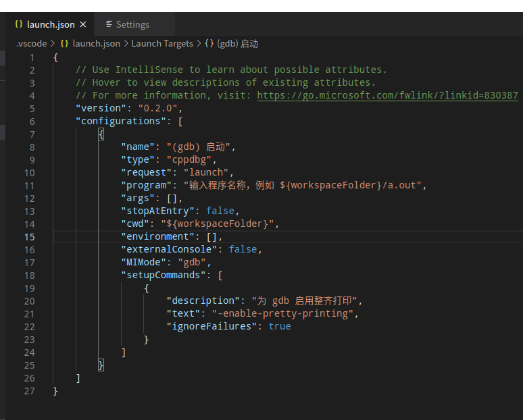Click the "-enable-pretty-printing" text value
Image resolution: width=523 pixels, height=420 pixels.
tap(282, 314)
